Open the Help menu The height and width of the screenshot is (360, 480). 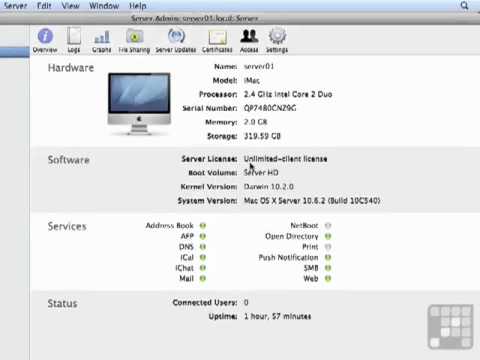[138, 6]
